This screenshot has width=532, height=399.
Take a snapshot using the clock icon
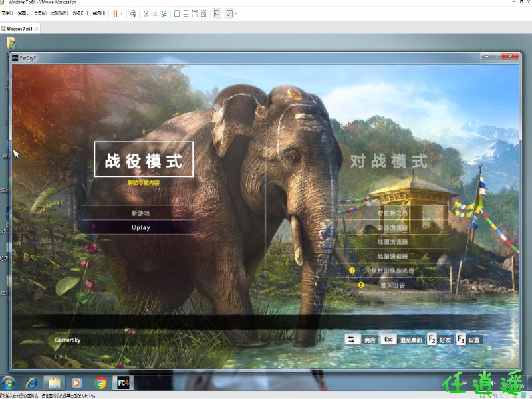pos(146,13)
